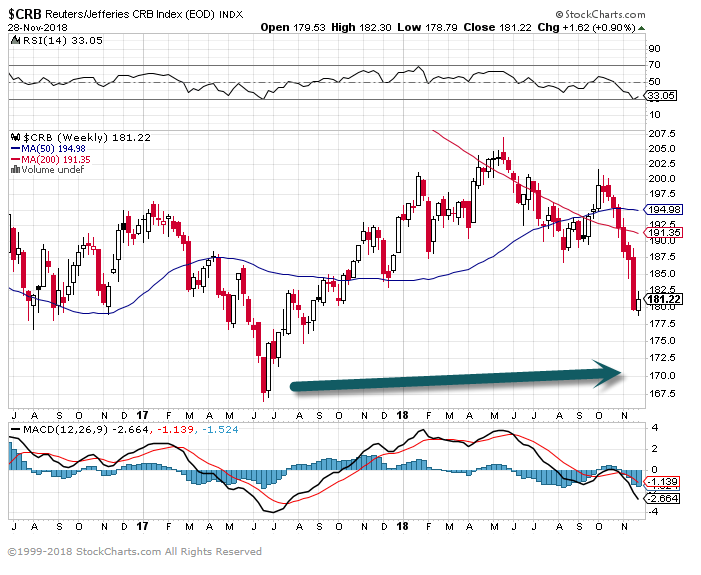This screenshot has width=701, height=575.
Task: Click the $CRB (Weekly) 181.22 legend
Action: (x=87, y=137)
